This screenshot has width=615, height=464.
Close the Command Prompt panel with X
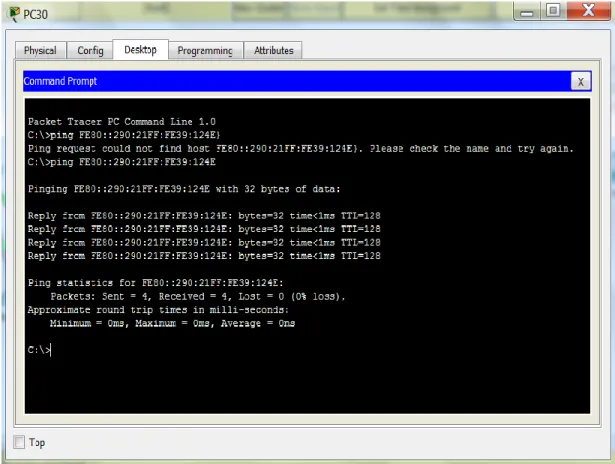pyautogui.click(x=580, y=82)
